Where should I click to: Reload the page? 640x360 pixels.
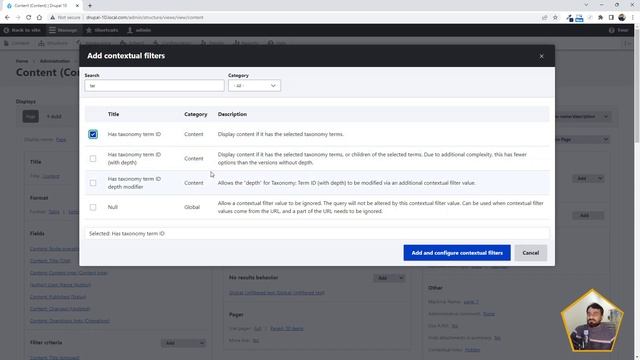(29, 18)
